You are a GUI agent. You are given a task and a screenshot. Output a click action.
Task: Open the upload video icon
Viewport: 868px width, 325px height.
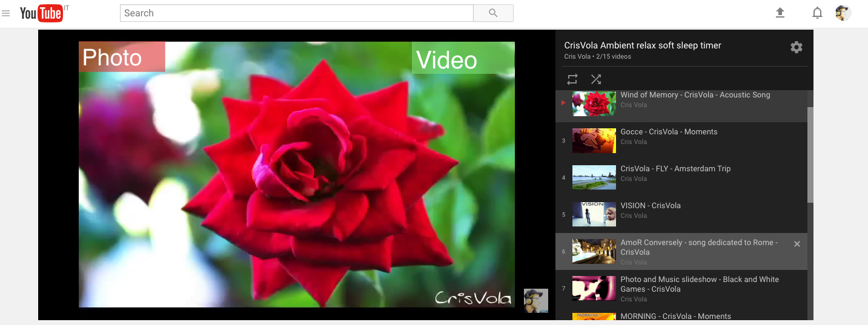click(x=780, y=13)
